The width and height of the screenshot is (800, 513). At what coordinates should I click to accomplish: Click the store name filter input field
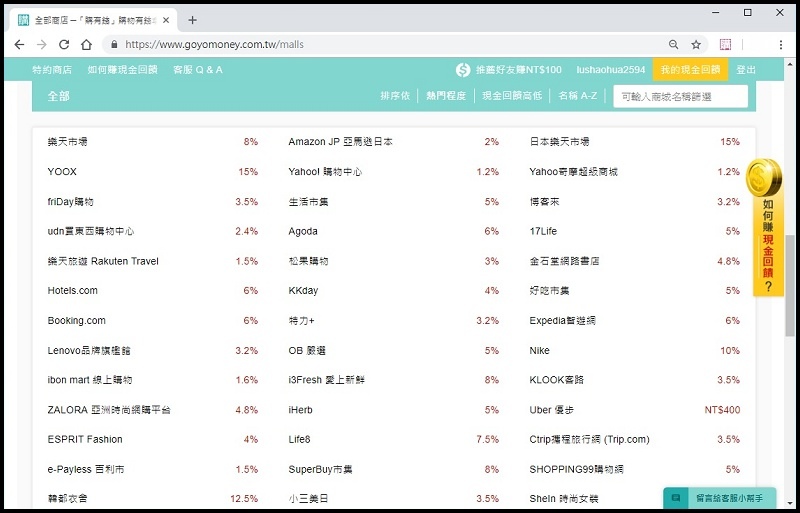[680, 96]
